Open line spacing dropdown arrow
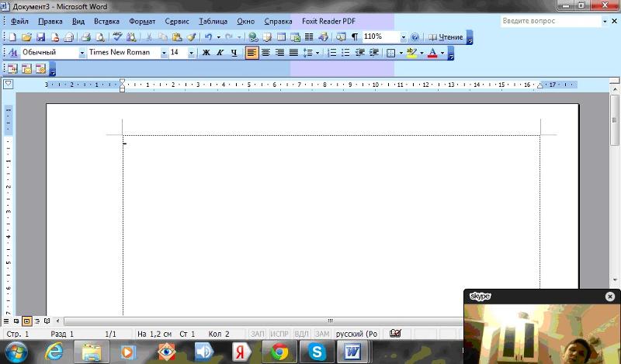 tap(317, 53)
